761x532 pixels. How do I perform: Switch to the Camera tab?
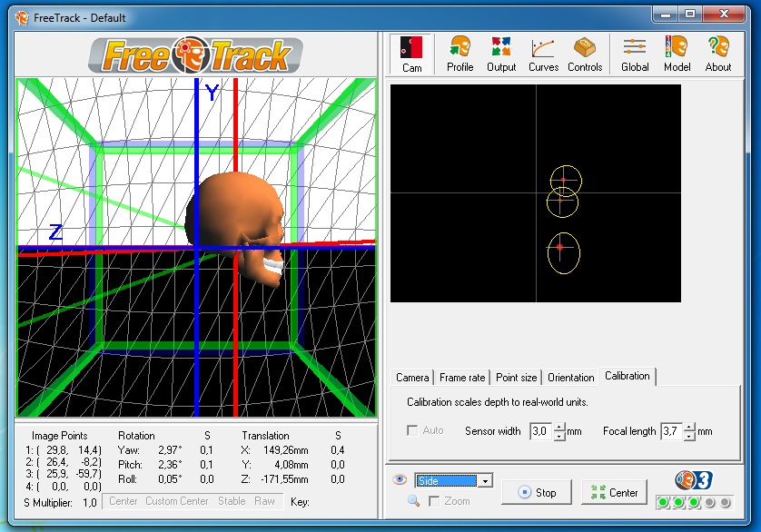click(412, 378)
